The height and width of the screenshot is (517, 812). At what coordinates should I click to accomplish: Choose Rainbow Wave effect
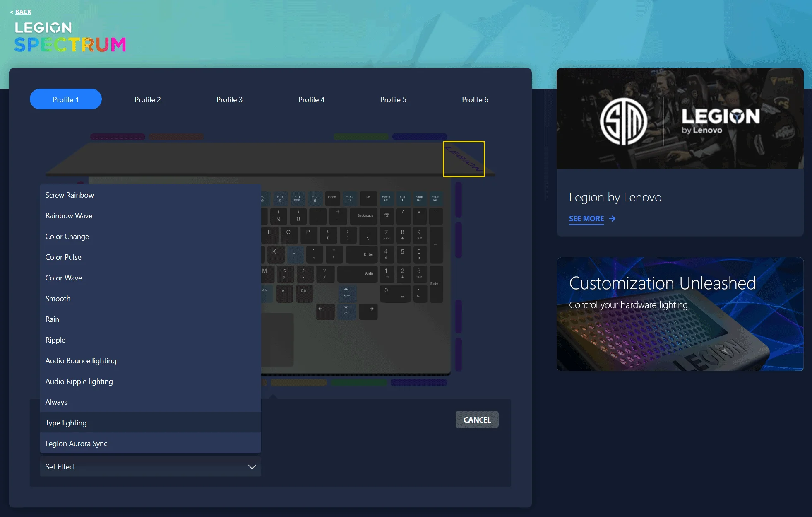[151, 215]
